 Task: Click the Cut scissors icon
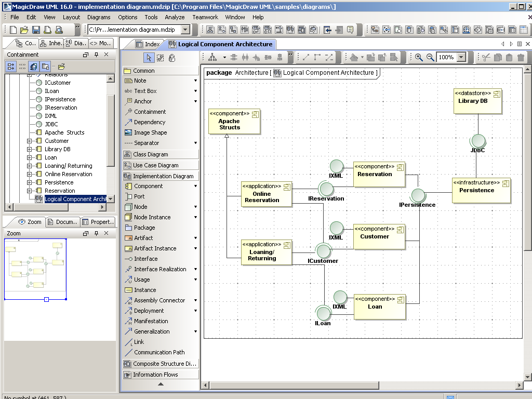tap(486, 57)
